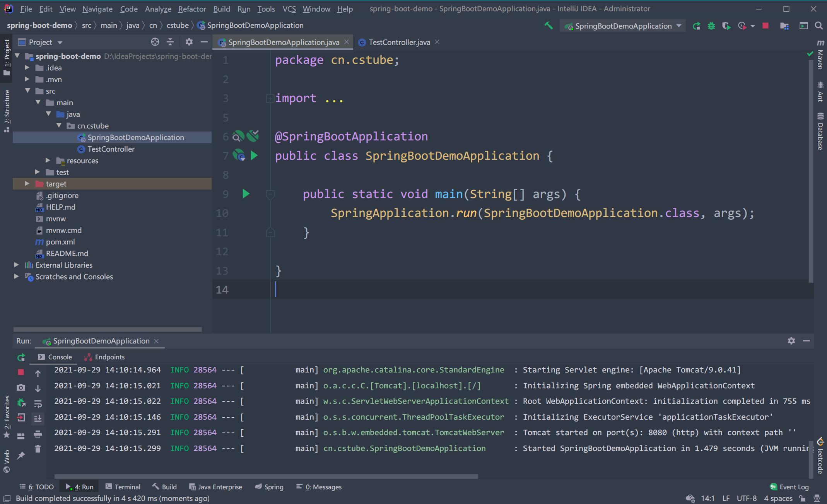827x504 pixels.
Task: Toggle read-only lock in status bar
Action: [802, 498]
